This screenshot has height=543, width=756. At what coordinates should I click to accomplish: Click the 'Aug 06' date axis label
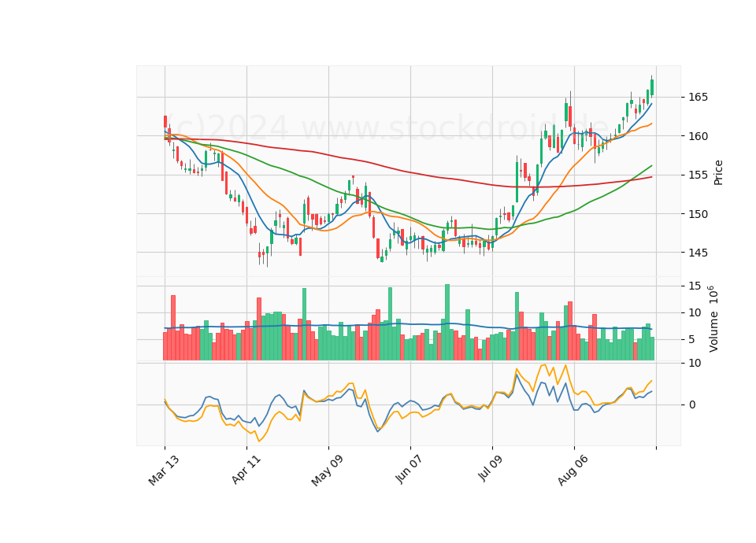click(x=573, y=470)
